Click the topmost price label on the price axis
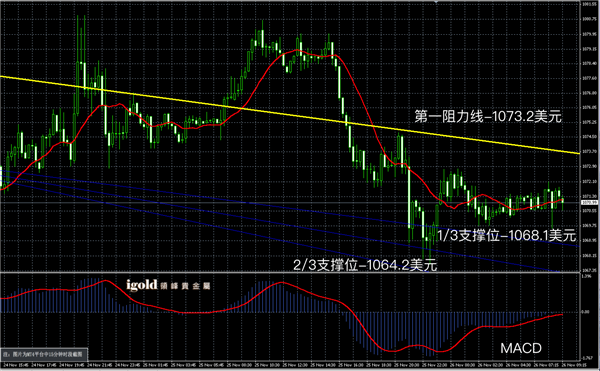Viewport: 600px width, 371px height. coord(589,4)
